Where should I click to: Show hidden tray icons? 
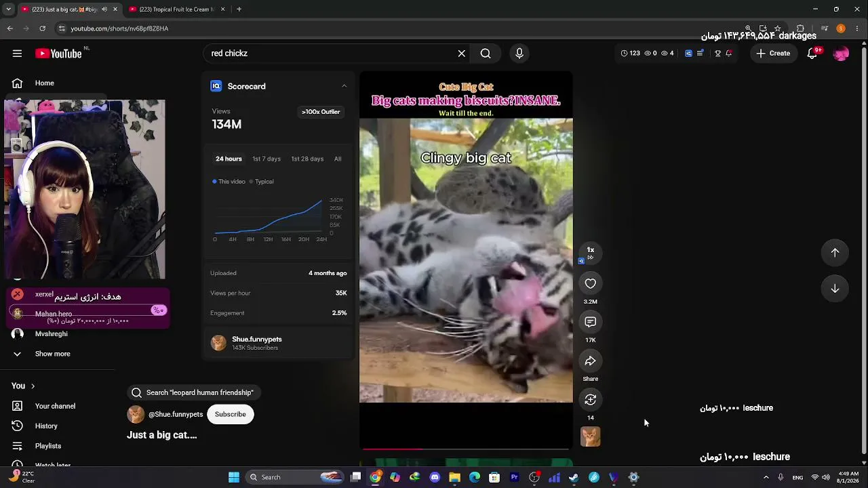pyautogui.click(x=766, y=477)
